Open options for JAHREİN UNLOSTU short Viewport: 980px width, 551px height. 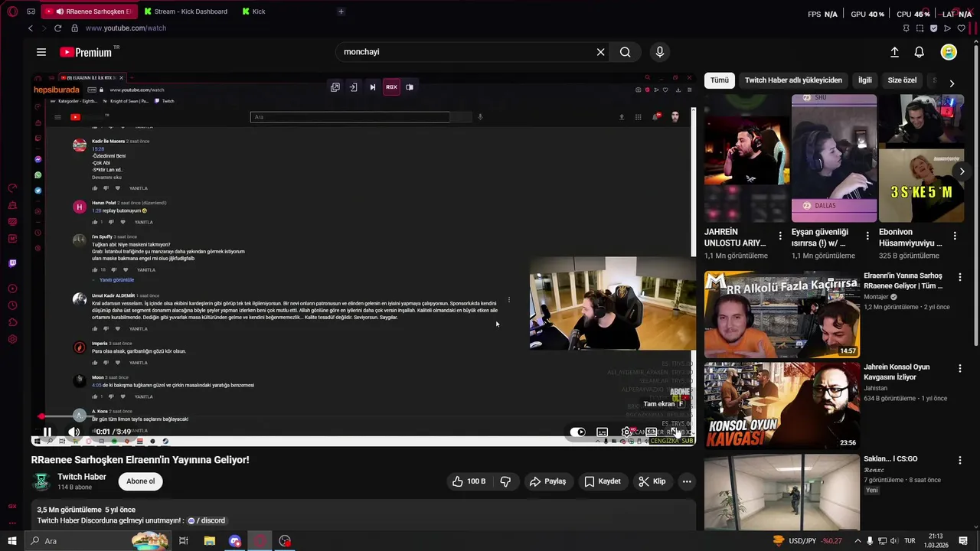click(780, 236)
